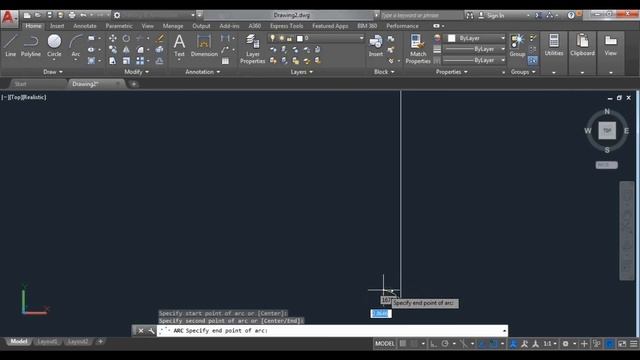The height and width of the screenshot is (360, 640).
Task: Switch to the Annotate tab
Action: (85, 26)
